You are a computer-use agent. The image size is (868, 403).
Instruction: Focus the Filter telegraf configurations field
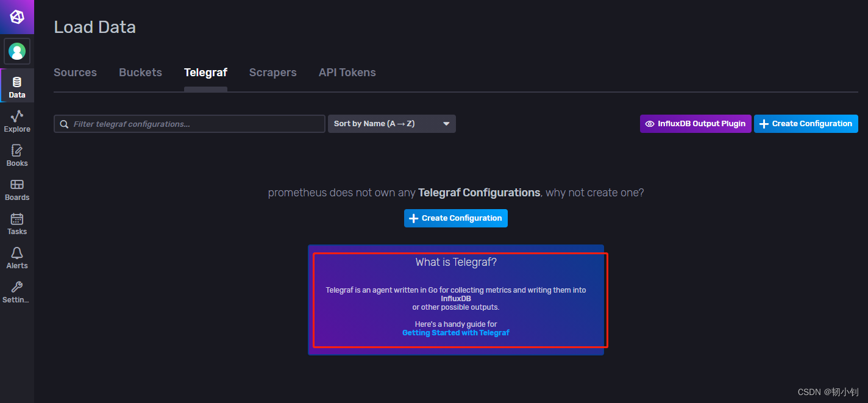[x=190, y=124]
